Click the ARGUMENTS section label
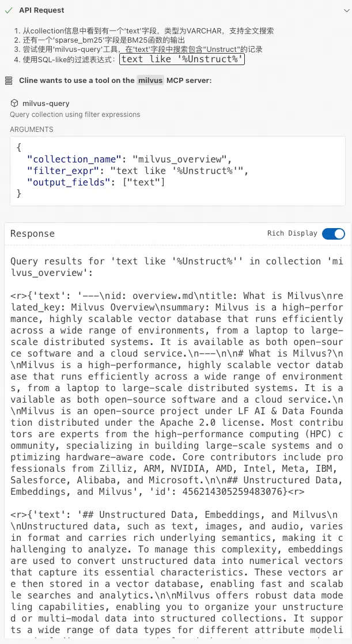352x644 pixels. [x=31, y=130]
